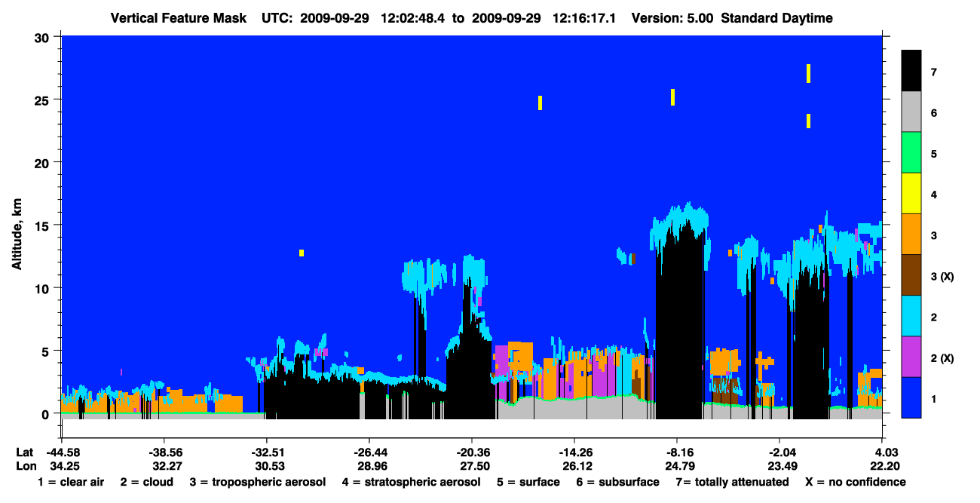Click the green color swatch labeled 5
Viewport: 980px width, 503px height.
coord(911,153)
